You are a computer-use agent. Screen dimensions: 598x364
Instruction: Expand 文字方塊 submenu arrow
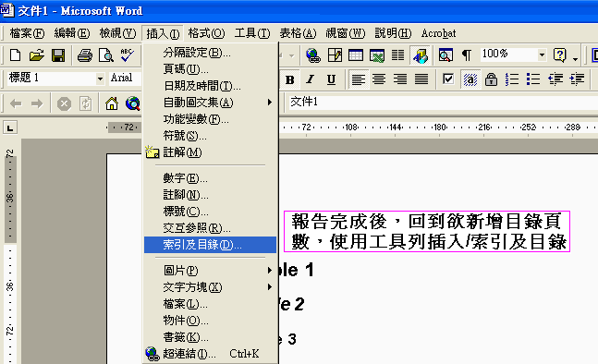(x=270, y=287)
